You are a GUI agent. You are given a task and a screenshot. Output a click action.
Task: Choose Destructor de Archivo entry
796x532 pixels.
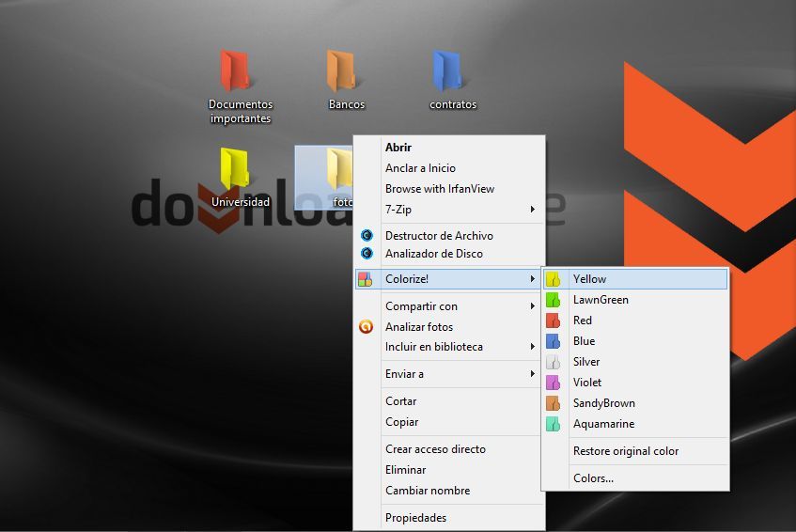449,236
